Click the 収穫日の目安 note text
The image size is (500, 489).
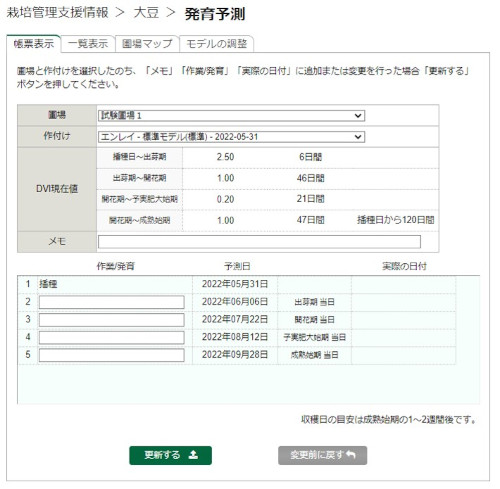[389, 420]
